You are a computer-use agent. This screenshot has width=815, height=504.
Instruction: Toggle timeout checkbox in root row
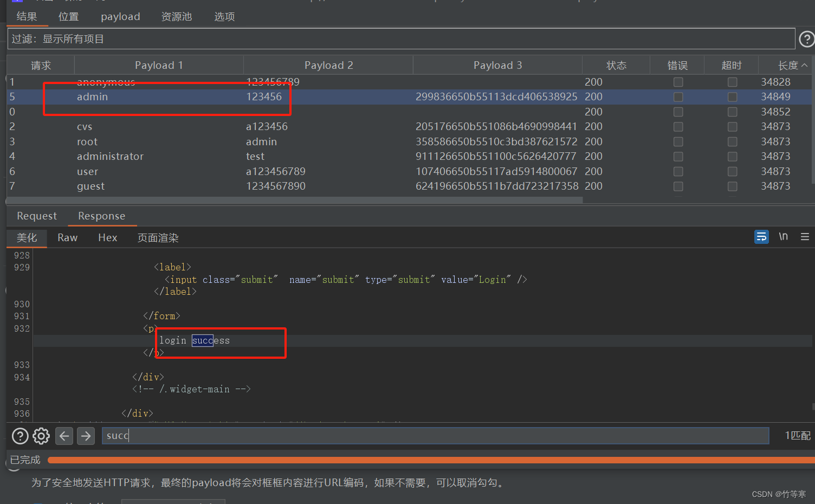732,141
